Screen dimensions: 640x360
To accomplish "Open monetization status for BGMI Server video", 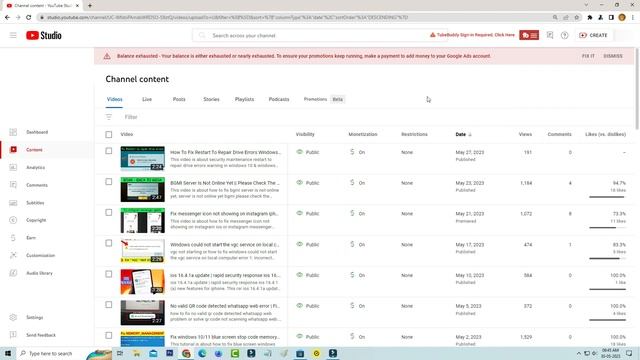I will pos(357,183).
